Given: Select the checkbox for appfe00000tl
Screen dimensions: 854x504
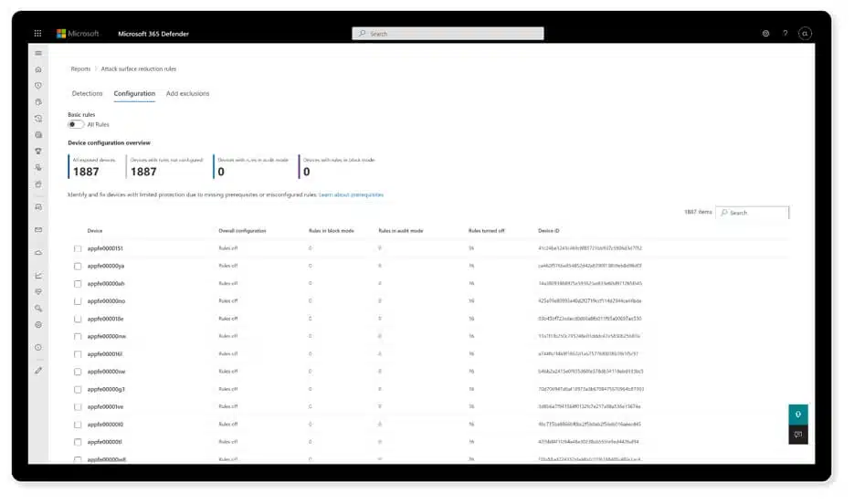Looking at the screenshot, I should 78,442.
